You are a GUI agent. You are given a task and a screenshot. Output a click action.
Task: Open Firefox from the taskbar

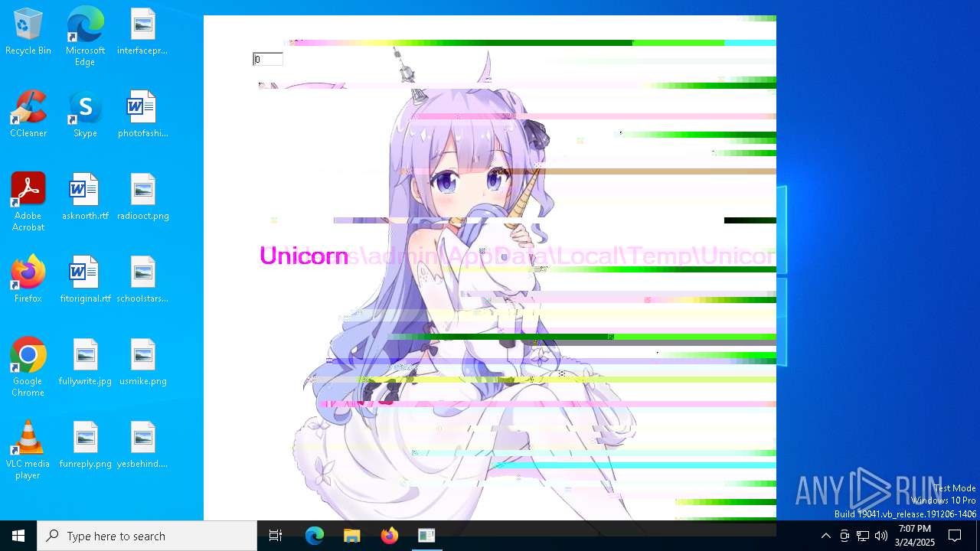click(x=390, y=536)
